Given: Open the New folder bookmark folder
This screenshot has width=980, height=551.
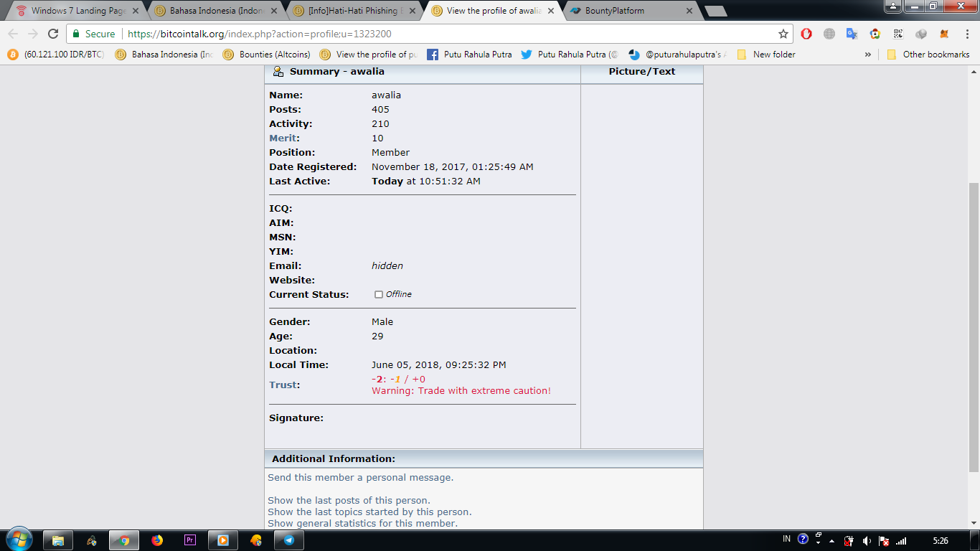Looking at the screenshot, I should click(x=766, y=55).
